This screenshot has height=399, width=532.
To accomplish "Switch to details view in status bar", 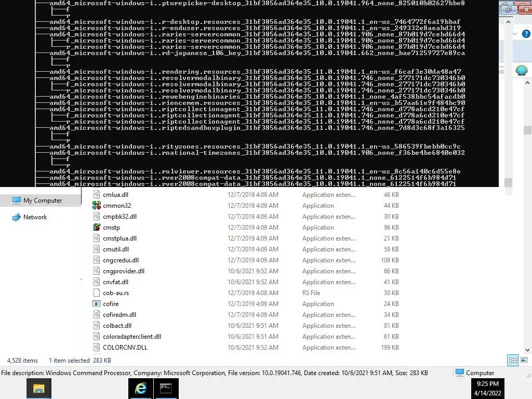I will (x=513, y=360).
